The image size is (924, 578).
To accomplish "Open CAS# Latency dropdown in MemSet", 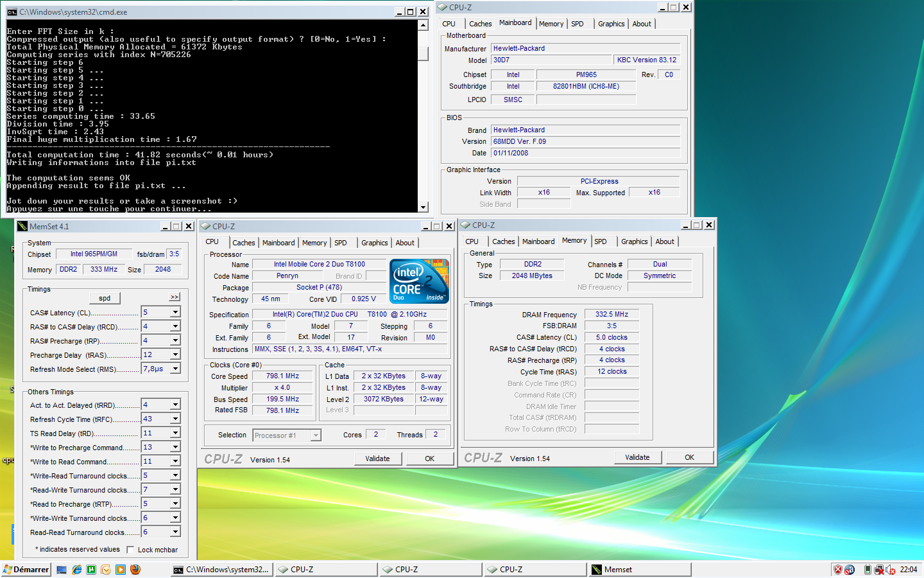I will click(175, 312).
